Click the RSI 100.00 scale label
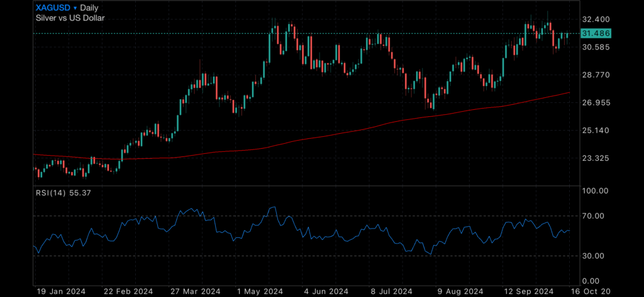The width and height of the screenshot is (644, 297). point(595,191)
